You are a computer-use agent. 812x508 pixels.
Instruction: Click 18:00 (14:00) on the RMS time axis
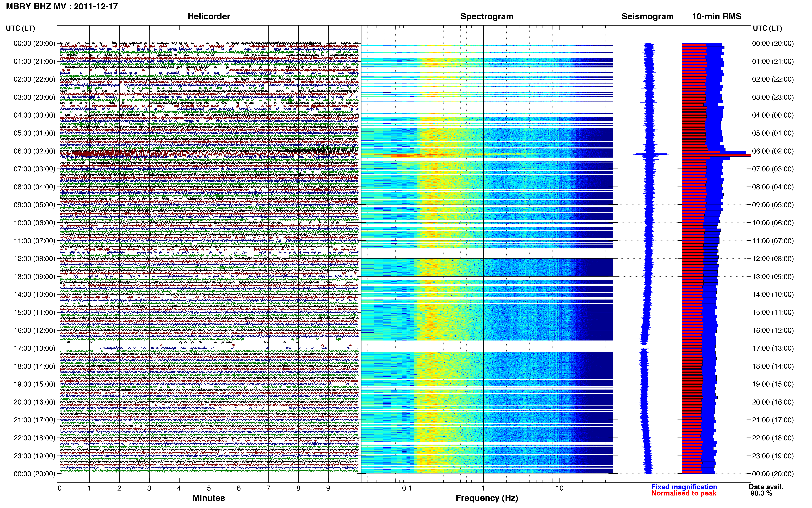point(773,366)
